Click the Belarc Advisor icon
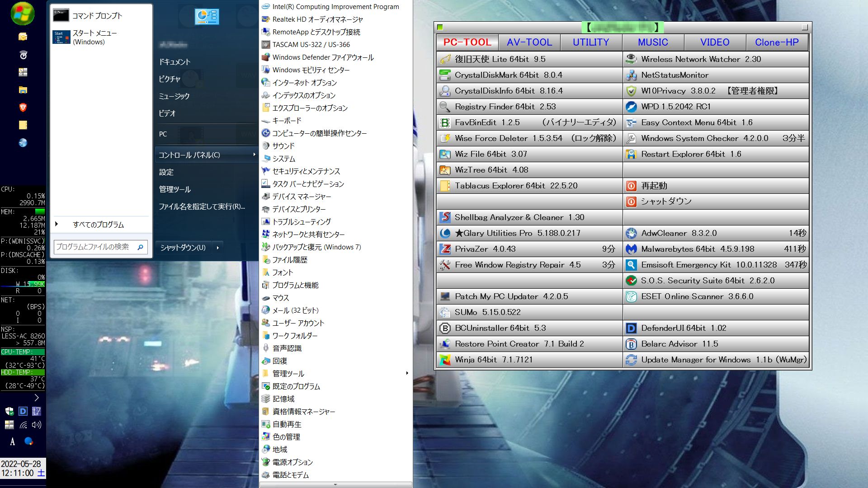The image size is (868, 488). pyautogui.click(x=632, y=344)
